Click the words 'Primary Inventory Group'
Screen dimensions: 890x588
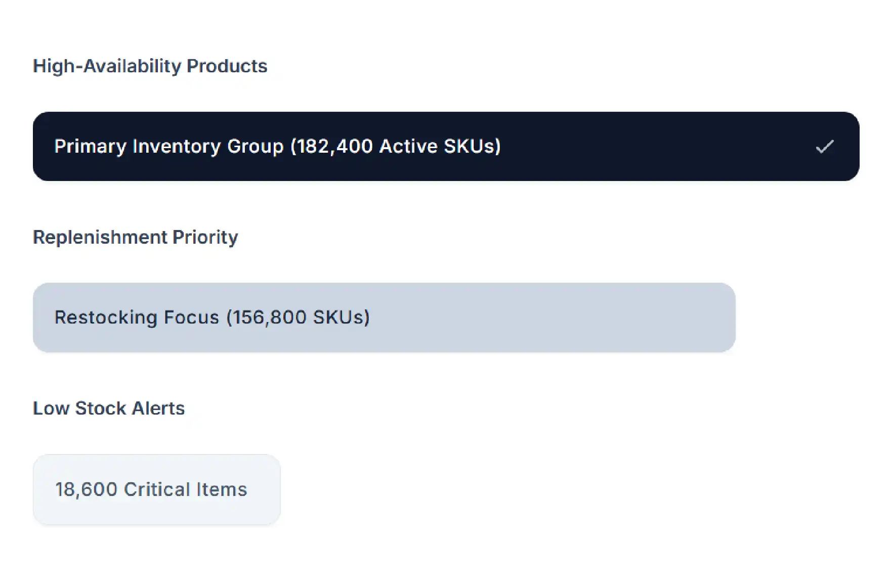(x=169, y=147)
